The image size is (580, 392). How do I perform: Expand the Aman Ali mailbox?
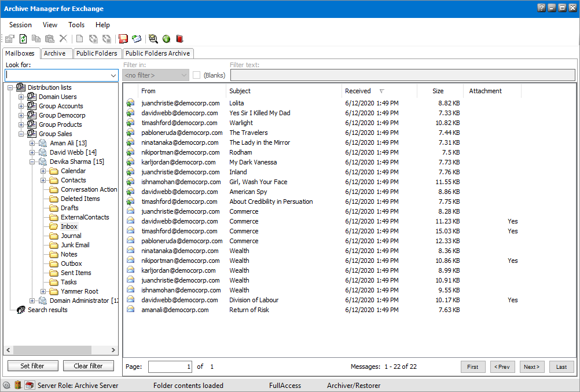pyautogui.click(x=32, y=143)
